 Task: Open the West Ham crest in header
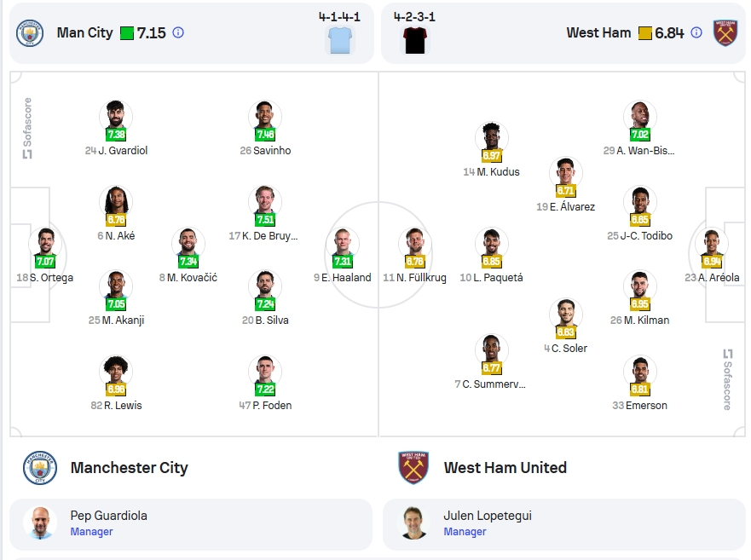(725, 33)
